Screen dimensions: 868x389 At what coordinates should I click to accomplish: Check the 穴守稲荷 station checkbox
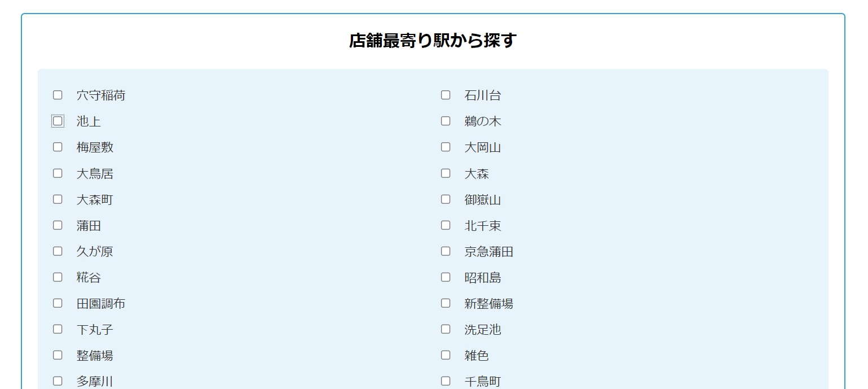58,95
